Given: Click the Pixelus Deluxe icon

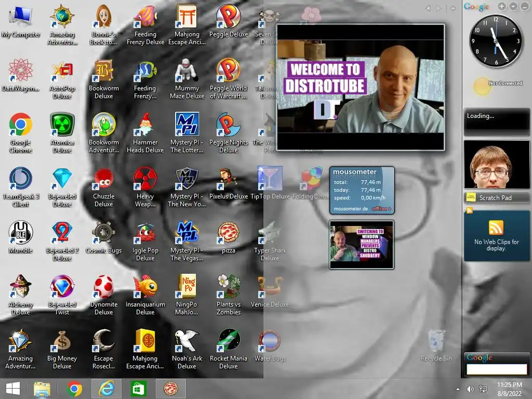Looking at the screenshot, I should click(x=229, y=178).
